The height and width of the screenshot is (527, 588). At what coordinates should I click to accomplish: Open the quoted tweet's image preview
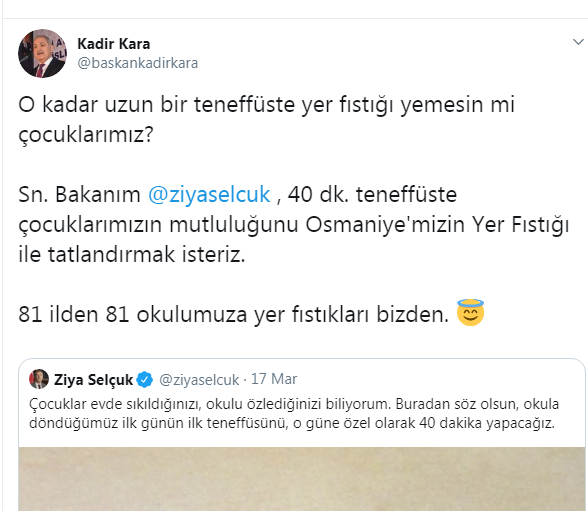[302, 479]
